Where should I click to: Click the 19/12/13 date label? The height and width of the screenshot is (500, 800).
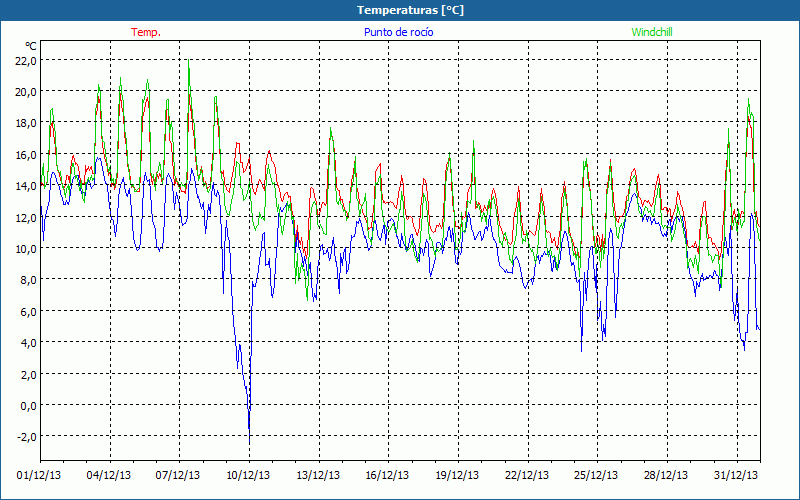pos(457,476)
